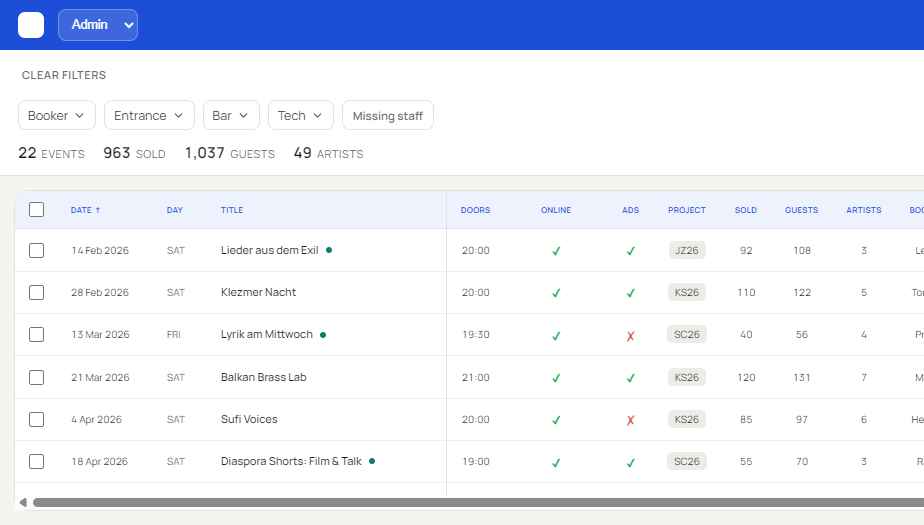This screenshot has height=525, width=924.
Task: Click green dot beside Lyrik am Mittwoch
Action: point(323,335)
